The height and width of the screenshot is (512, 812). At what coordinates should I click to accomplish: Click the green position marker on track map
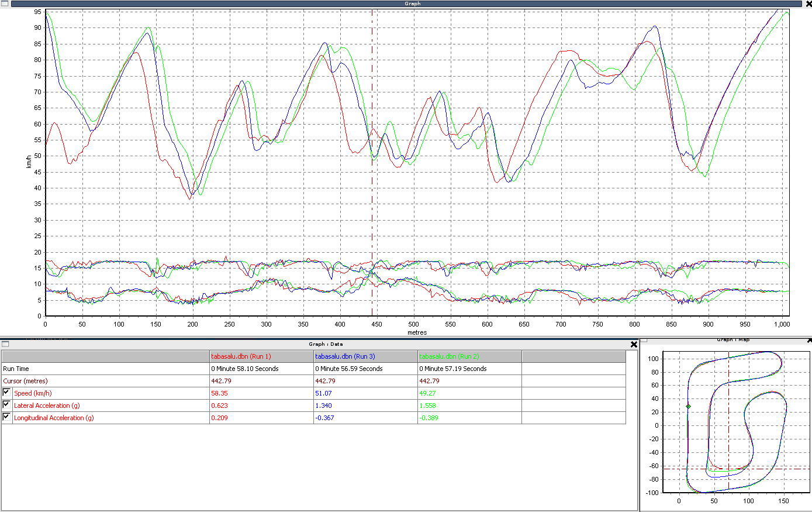(688, 406)
